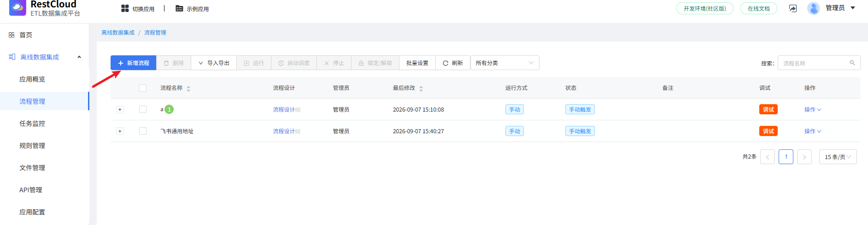Open 流程设计 link for 飞书通用地址
The width and height of the screenshot is (868, 225).
pos(284,131)
